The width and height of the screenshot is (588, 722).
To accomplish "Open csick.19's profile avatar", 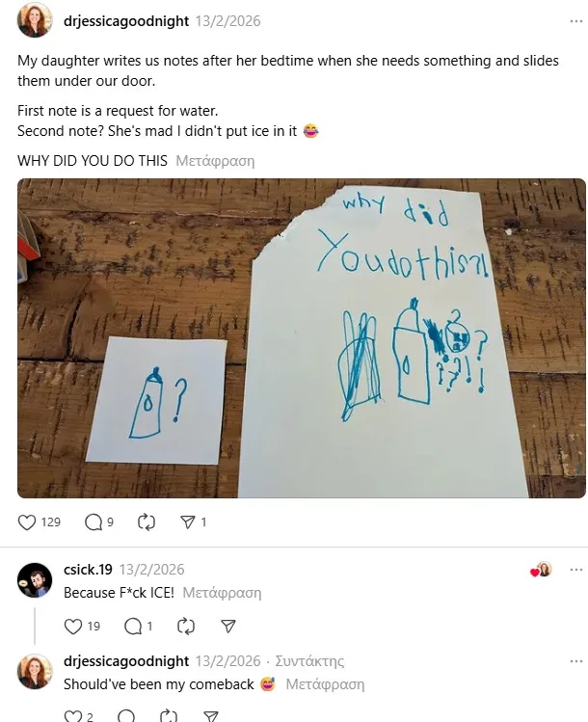I will click(x=35, y=579).
